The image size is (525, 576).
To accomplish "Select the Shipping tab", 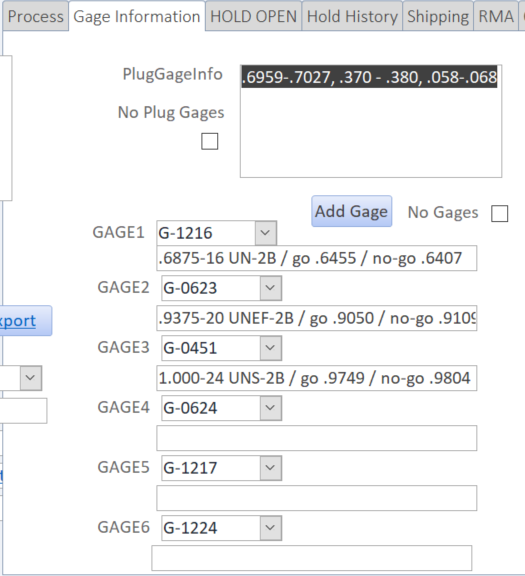I will point(438,17).
